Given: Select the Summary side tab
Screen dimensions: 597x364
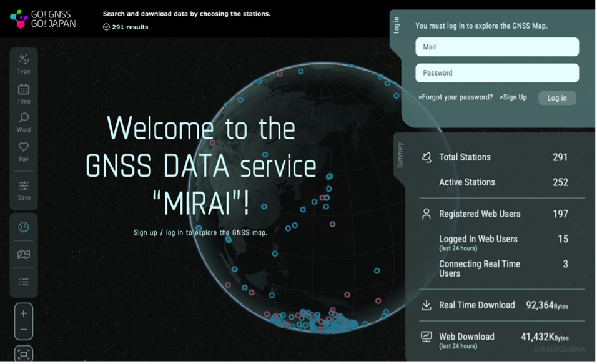Looking at the screenshot, I should (400, 155).
